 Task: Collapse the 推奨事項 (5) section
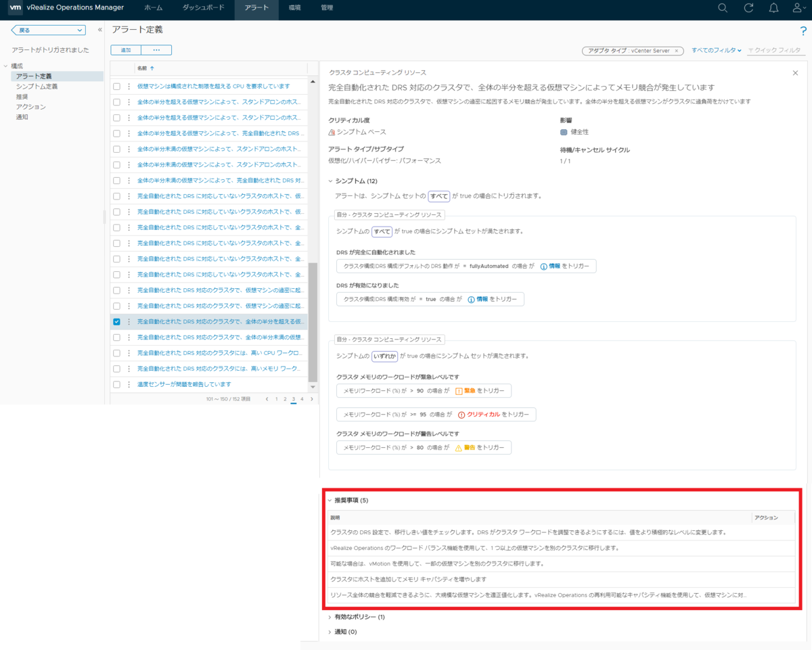tap(330, 501)
